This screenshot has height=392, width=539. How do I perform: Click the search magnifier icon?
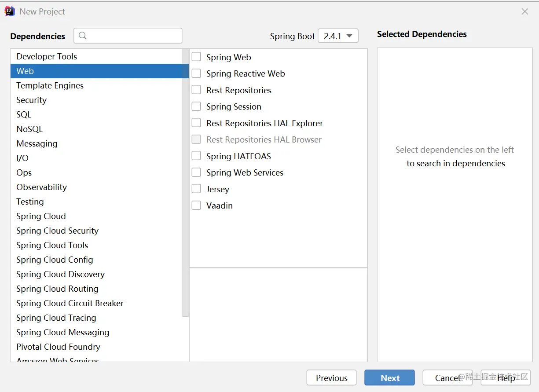[x=83, y=36]
